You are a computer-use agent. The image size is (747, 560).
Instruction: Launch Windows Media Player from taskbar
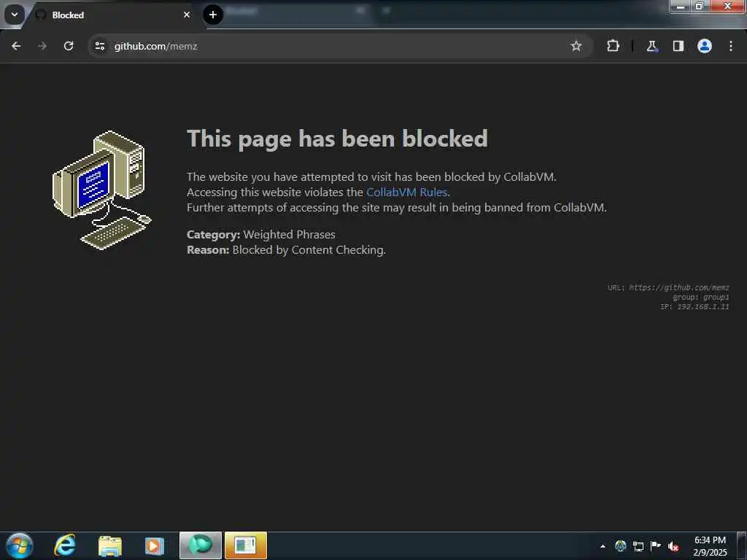click(x=155, y=545)
